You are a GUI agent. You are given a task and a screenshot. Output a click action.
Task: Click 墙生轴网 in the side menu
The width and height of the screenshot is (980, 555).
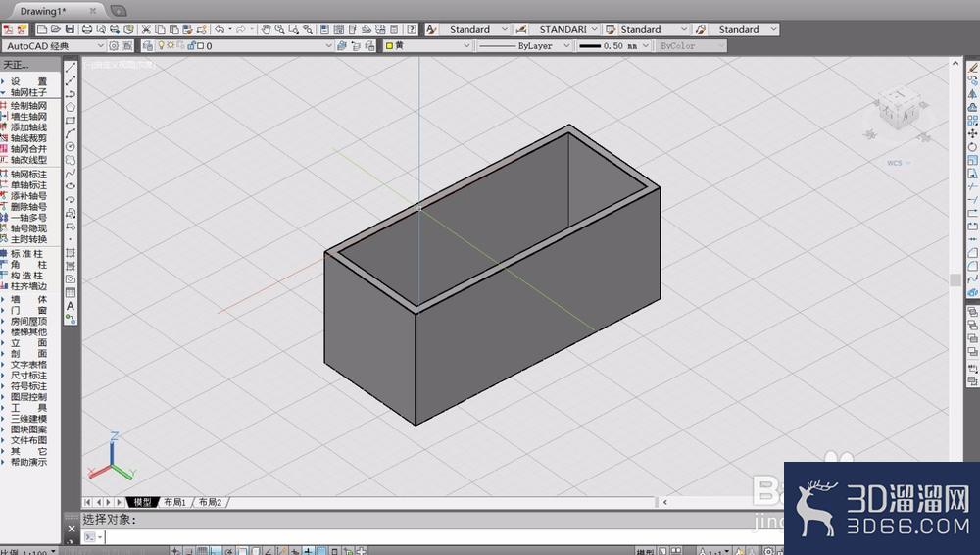coord(28,117)
